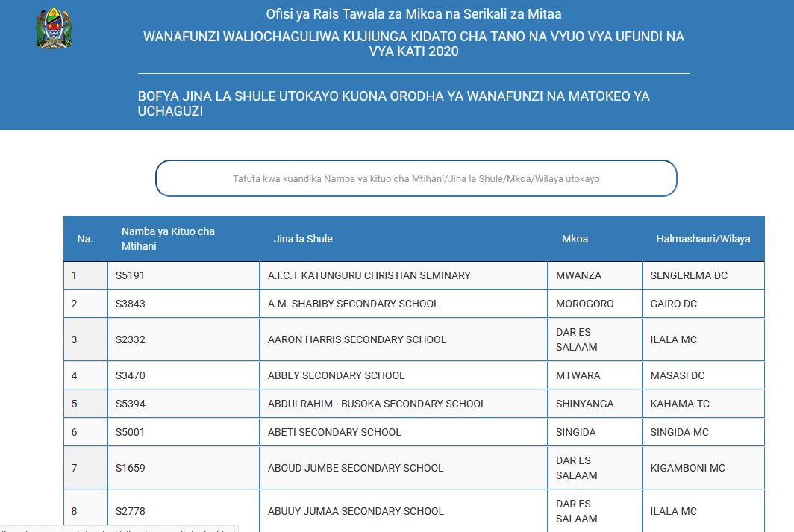Select Aboud Jumbe Secondary School
This screenshot has width=794, height=532.
355,468
